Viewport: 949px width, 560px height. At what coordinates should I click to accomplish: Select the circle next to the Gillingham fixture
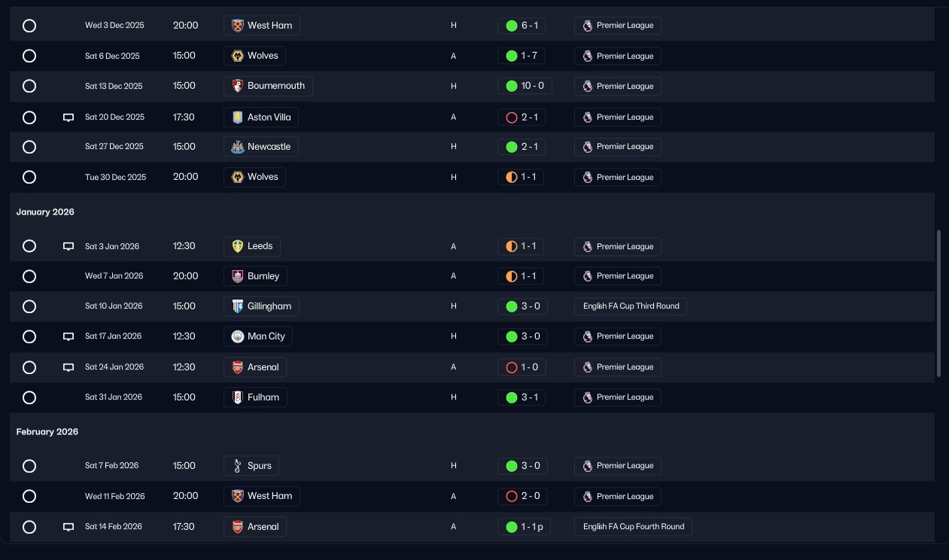[29, 306]
